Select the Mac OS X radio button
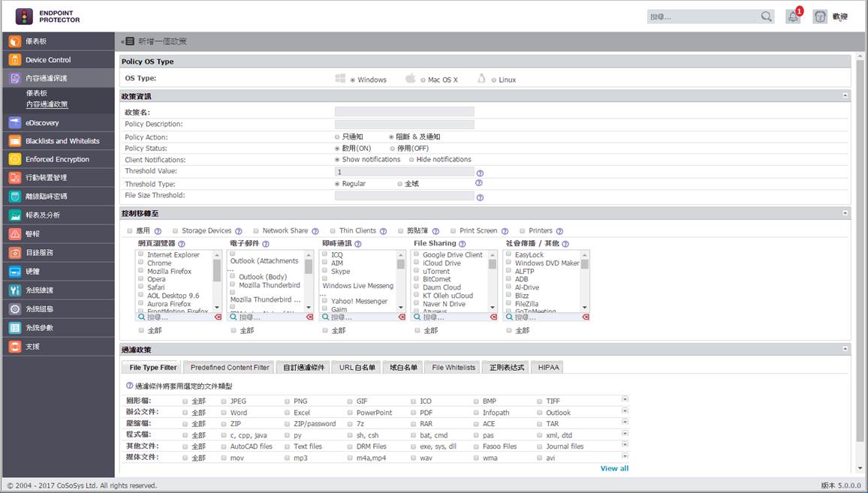 pyautogui.click(x=423, y=80)
